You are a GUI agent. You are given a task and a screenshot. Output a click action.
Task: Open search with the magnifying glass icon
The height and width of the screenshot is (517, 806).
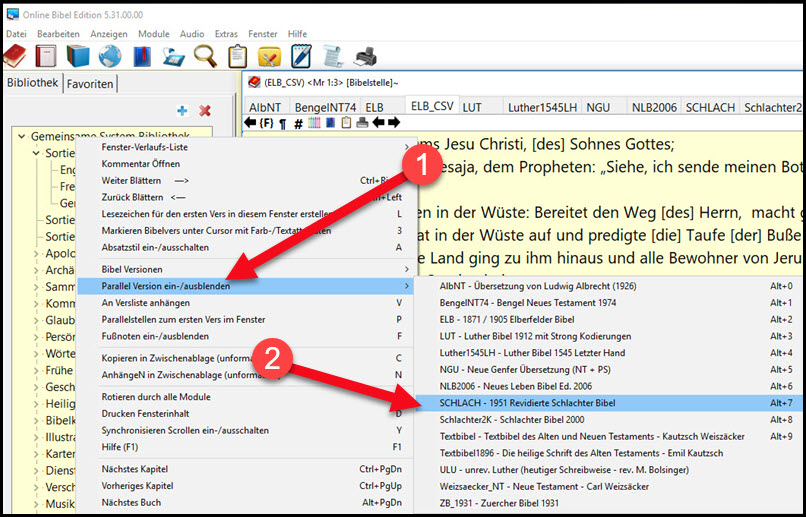pos(205,56)
